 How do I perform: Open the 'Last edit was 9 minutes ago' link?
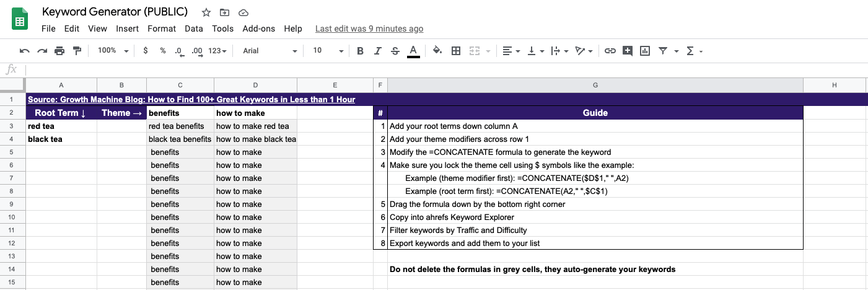(x=369, y=29)
